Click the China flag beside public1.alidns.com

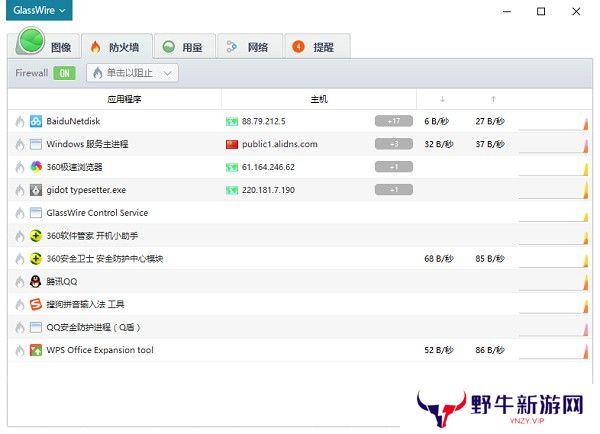232,144
